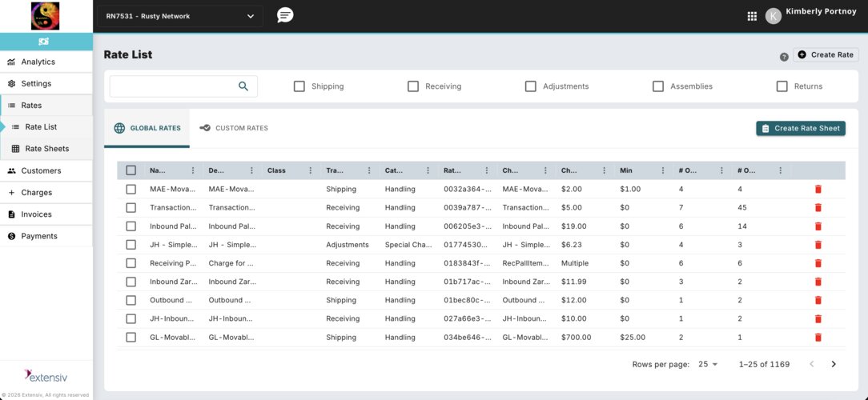
Task: Click the Create Rate button
Action: pos(826,54)
